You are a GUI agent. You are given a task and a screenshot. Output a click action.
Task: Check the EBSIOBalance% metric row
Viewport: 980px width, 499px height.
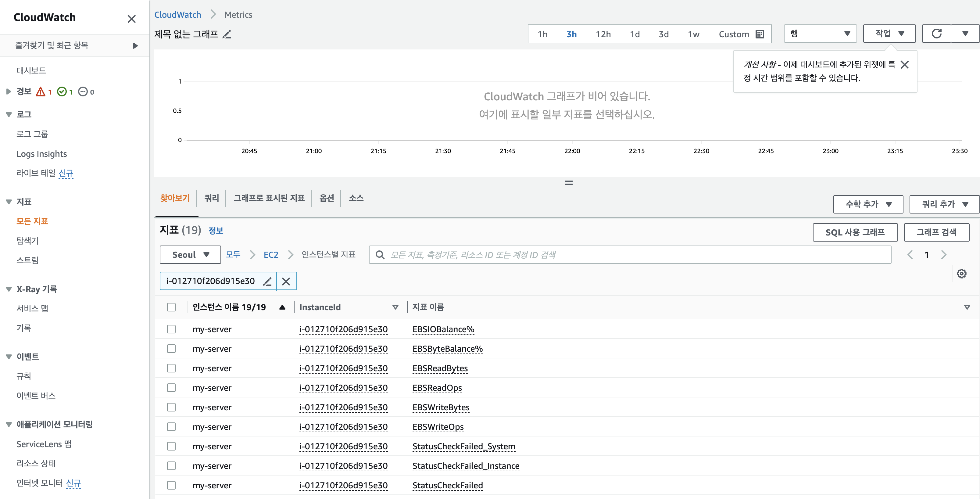[172, 329]
